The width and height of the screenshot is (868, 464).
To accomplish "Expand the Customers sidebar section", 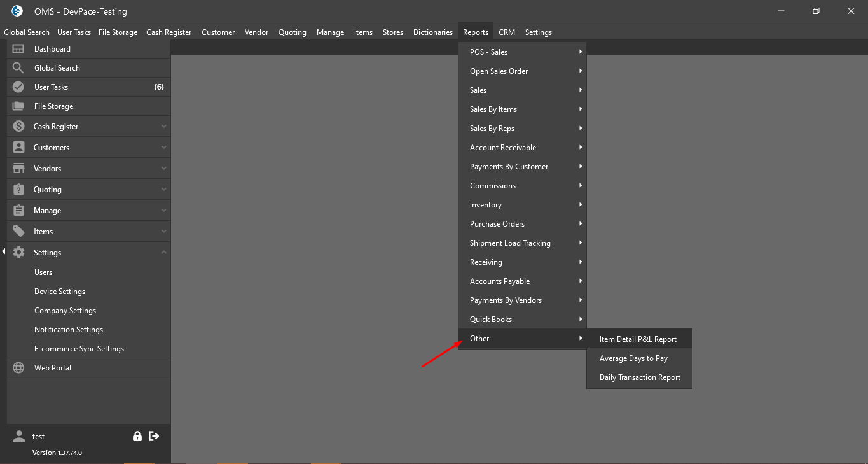I will [x=163, y=148].
